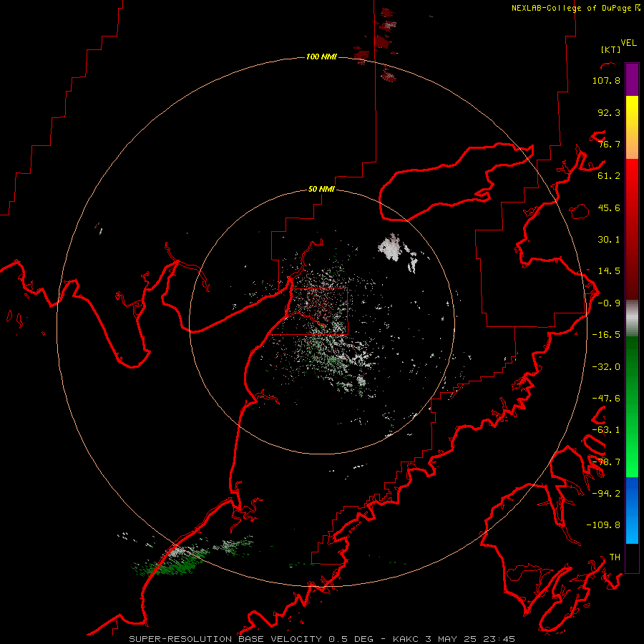The height and width of the screenshot is (644, 644).
Task: Click the large white echo northeast of center
Action: click(x=390, y=247)
